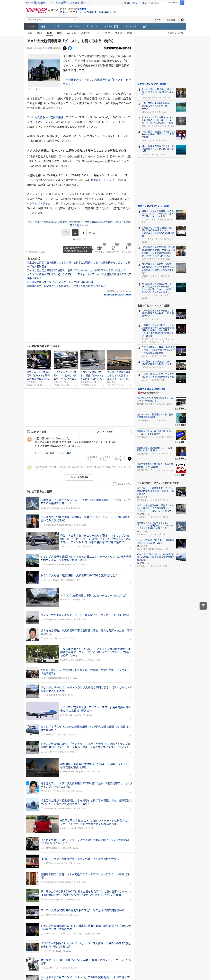
Task: Click the ログイン link in header
Action: (64, 12)
